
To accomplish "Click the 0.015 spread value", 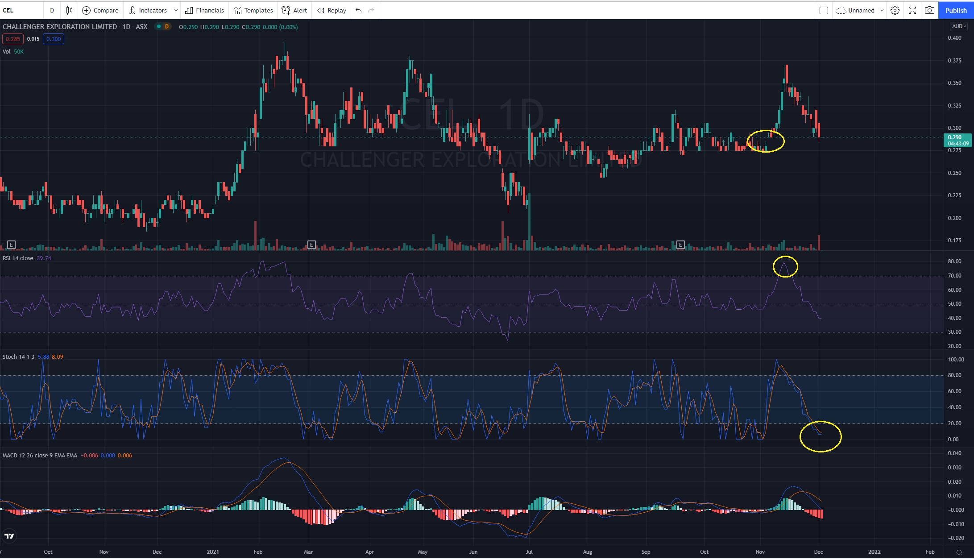I will (x=33, y=39).
